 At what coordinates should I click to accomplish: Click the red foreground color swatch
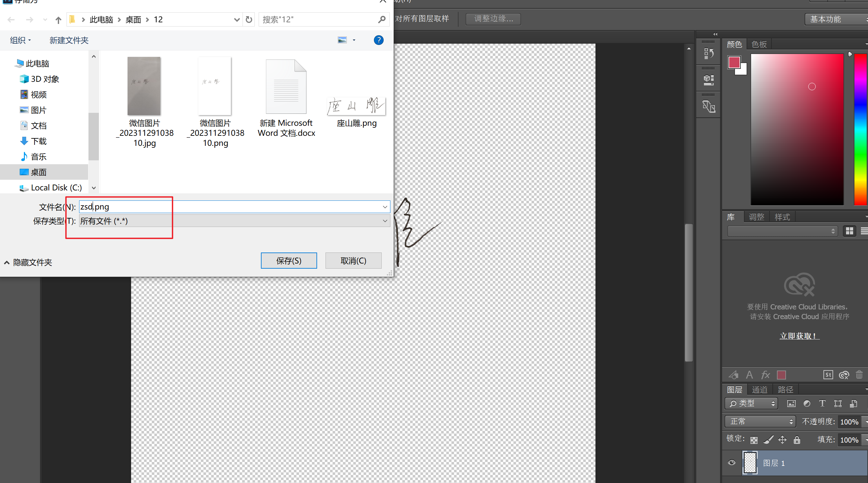[x=734, y=62]
